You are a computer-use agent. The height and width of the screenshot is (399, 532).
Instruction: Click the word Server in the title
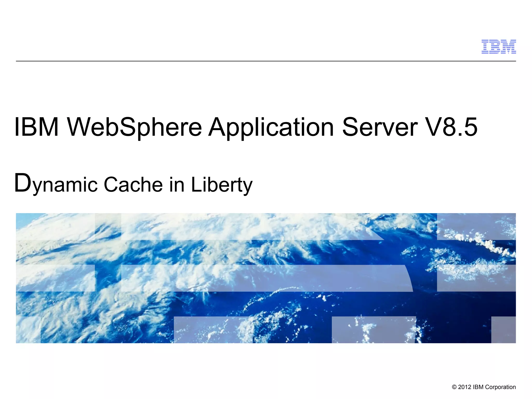(x=380, y=127)
